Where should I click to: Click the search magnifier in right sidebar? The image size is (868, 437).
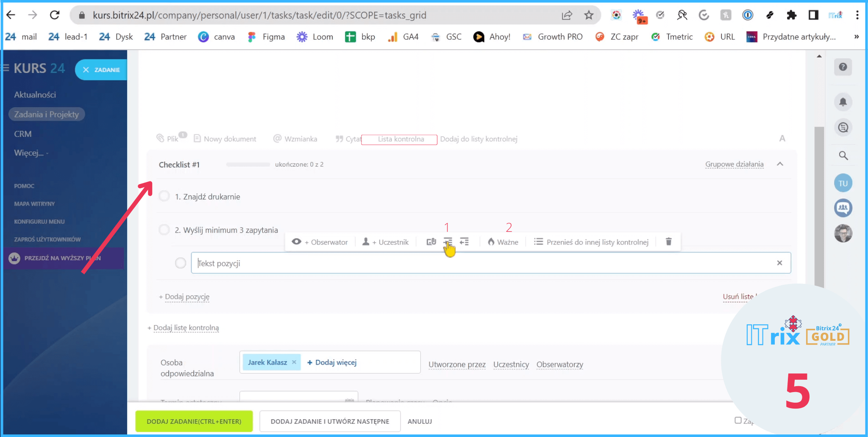[x=843, y=156]
